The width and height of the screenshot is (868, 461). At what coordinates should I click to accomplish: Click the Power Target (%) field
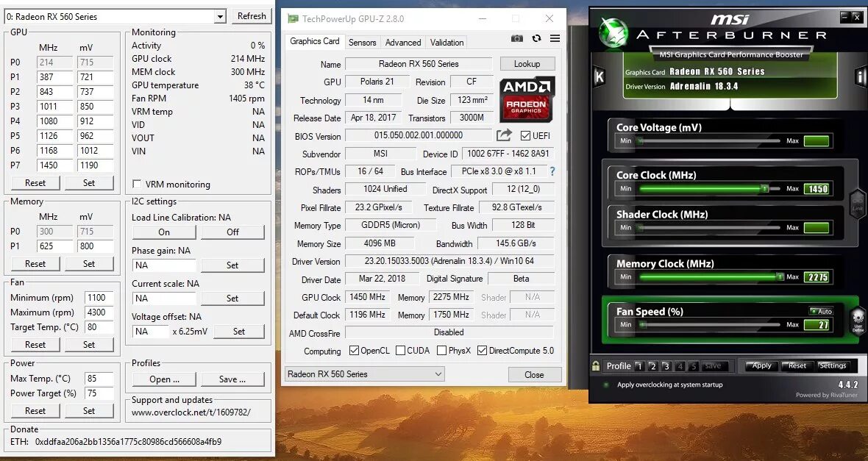click(99, 393)
